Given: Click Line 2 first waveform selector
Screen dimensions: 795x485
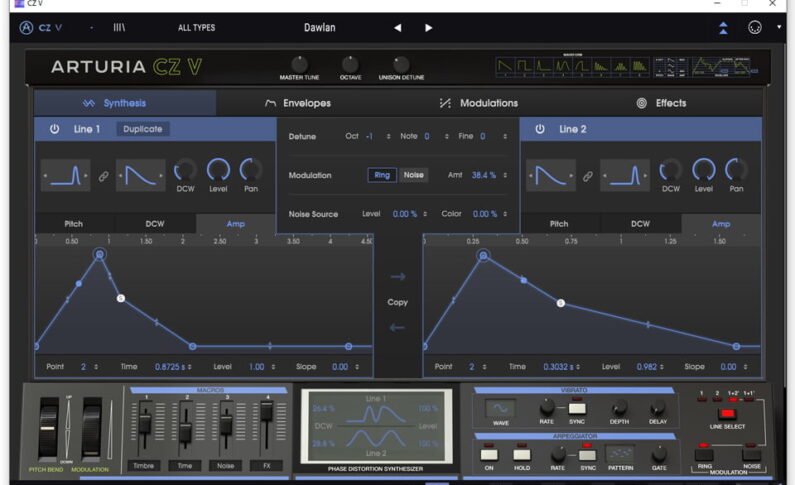Looking at the screenshot, I should 551,175.
